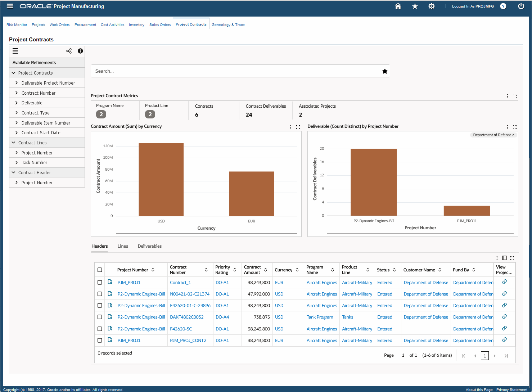Expand the Contract Type refinement

click(x=17, y=113)
